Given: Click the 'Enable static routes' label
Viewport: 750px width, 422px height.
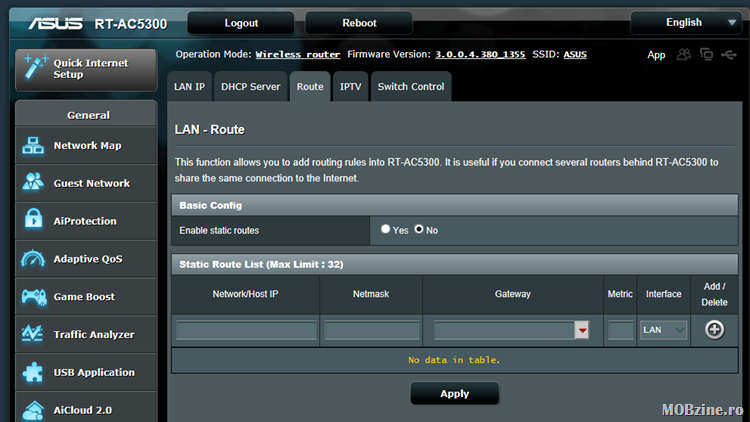Looking at the screenshot, I should click(x=219, y=231).
